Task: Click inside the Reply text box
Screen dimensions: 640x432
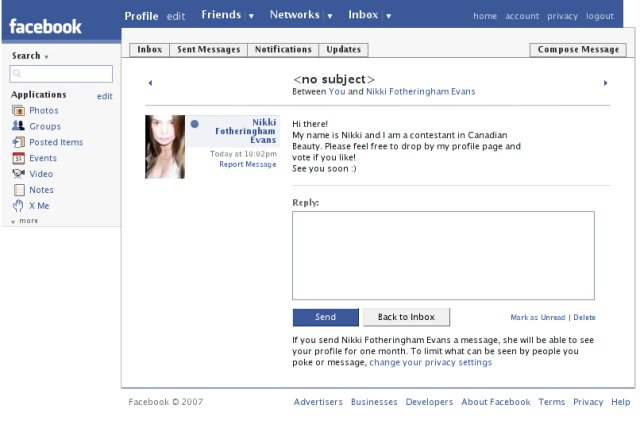Action: pos(443,256)
